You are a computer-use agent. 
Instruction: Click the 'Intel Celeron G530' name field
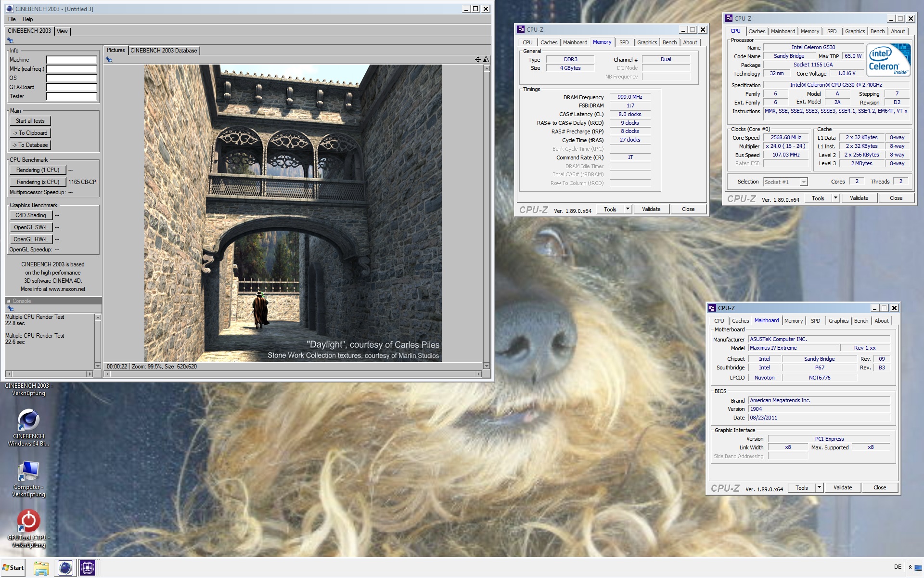pyautogui.click(x=813, y=47)
